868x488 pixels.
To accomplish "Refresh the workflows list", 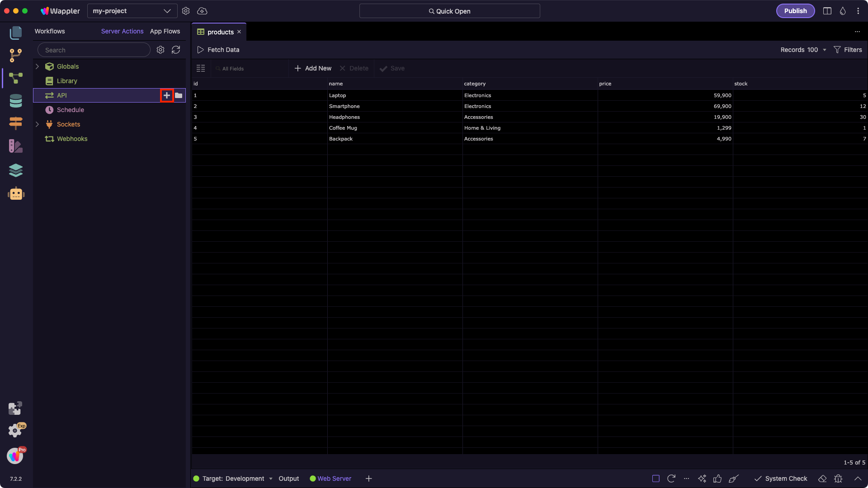I will (x=176, y=50).
